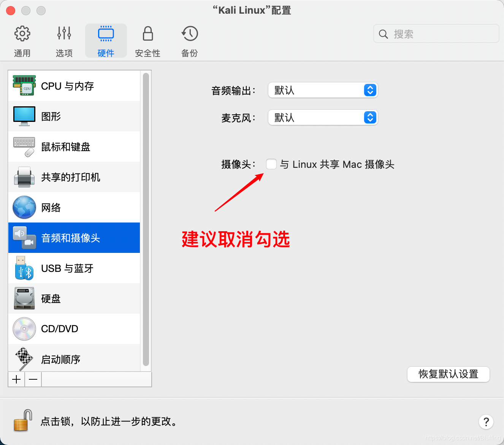Screen dimensions: 504x445
Task: Open the 网络 network settings
Action: click(24, 207)
